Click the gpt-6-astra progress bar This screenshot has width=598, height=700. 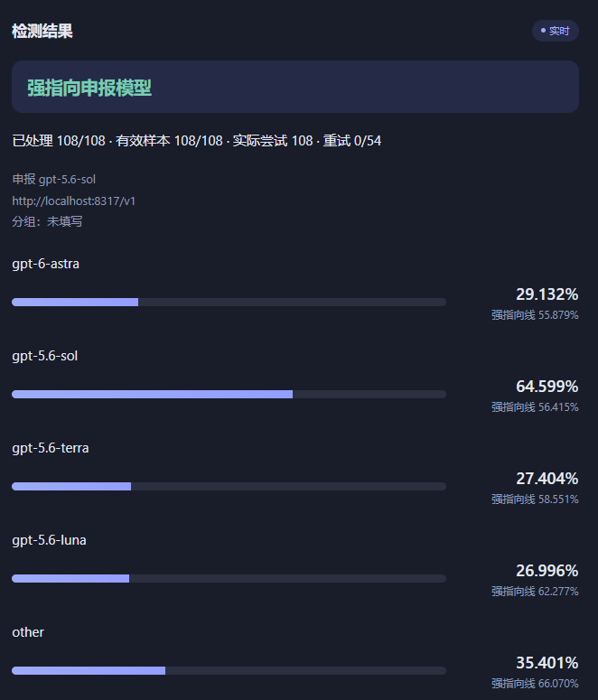point(229,303)
